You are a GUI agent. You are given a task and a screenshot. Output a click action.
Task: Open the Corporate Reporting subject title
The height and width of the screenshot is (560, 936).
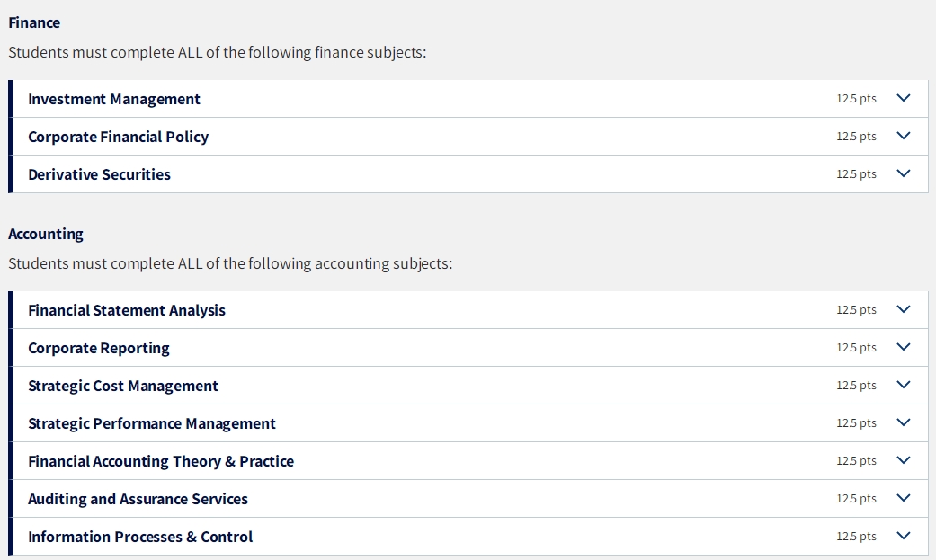[99, 348]
